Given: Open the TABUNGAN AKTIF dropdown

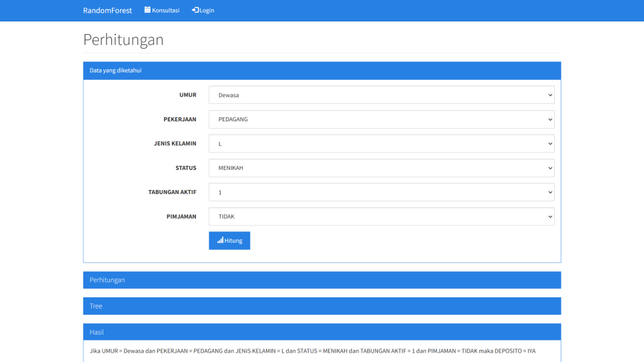Looking at the screenshot, I should 381,193.
